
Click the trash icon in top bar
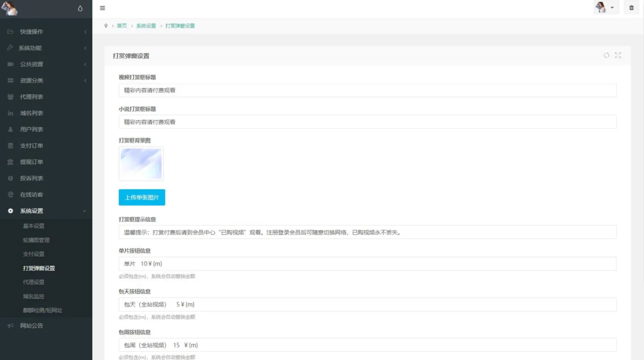tap(631, 8)
